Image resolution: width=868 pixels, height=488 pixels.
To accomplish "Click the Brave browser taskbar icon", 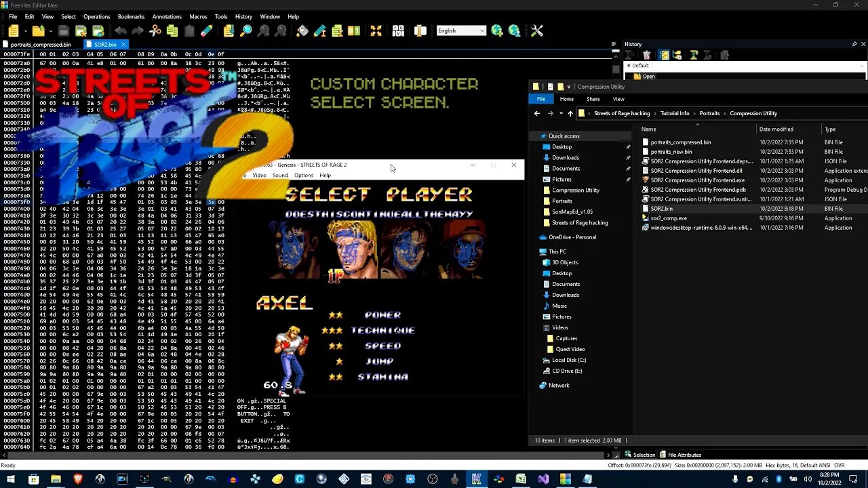I will pyautogui.click(x=78, y=479).
